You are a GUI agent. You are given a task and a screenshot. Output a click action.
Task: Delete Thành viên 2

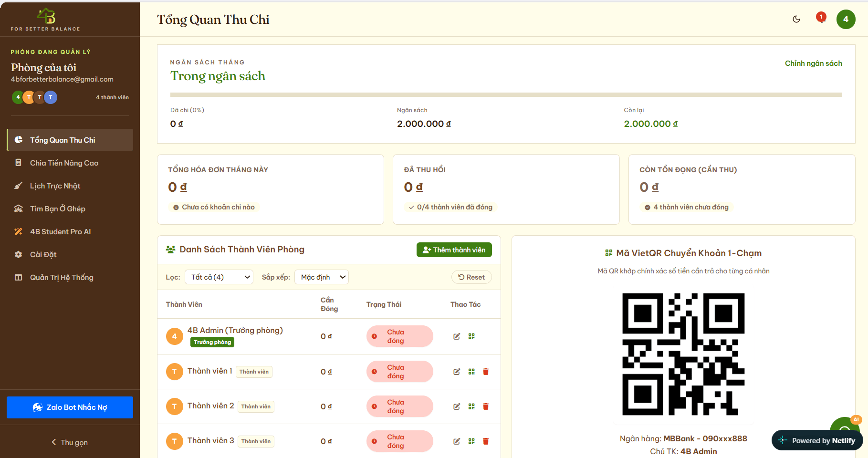(486, 406)
